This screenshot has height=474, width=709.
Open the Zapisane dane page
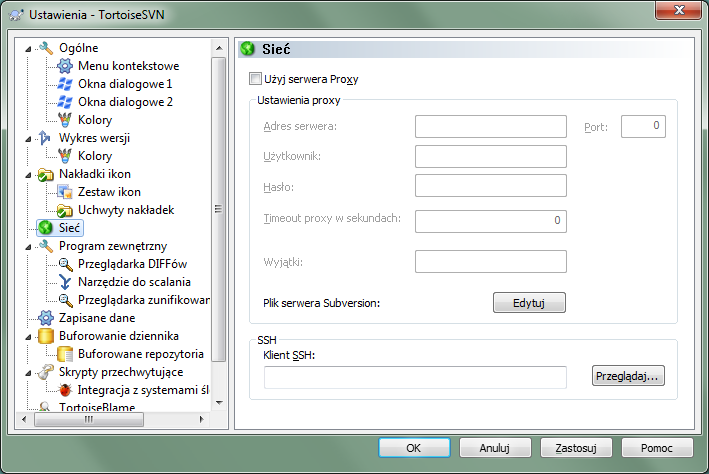[97, 318]
